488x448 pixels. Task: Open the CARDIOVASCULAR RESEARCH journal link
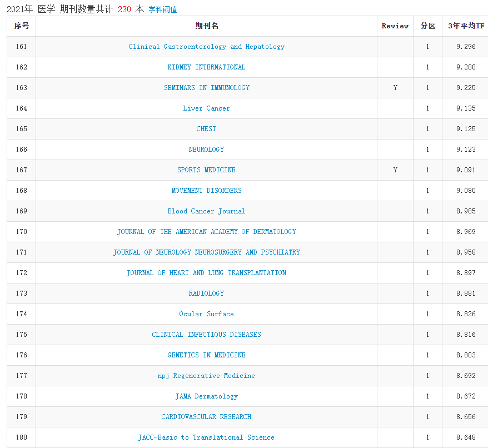pyautogui.click(x=206, y=416)
